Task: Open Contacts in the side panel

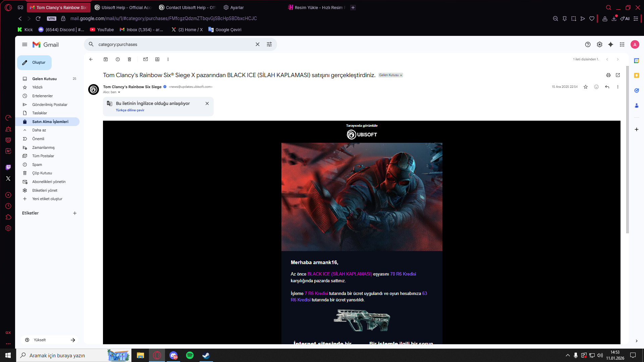Action: point(636,106)
